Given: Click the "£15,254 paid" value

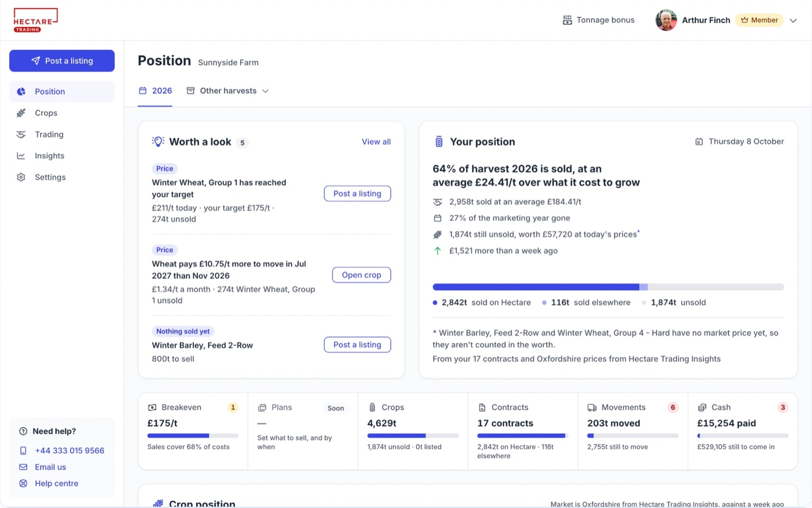Looking at the screenshot, I should point(726,423).
